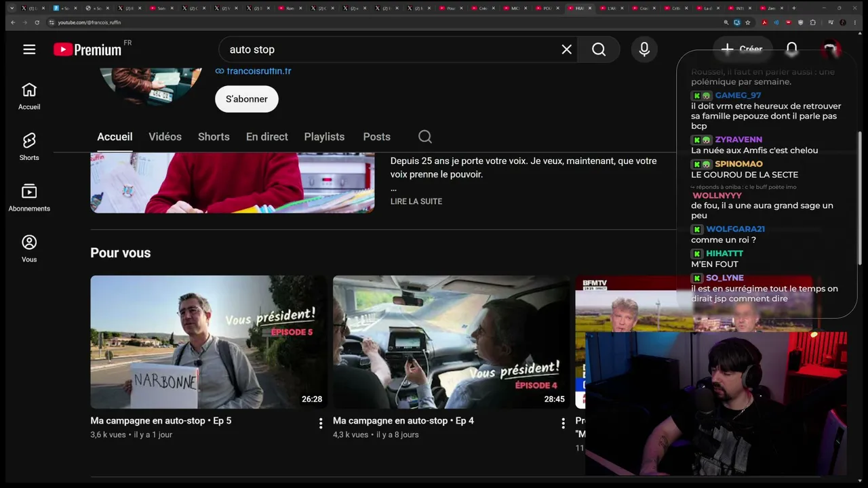Bookmark this page with the star

pos(748,22)
